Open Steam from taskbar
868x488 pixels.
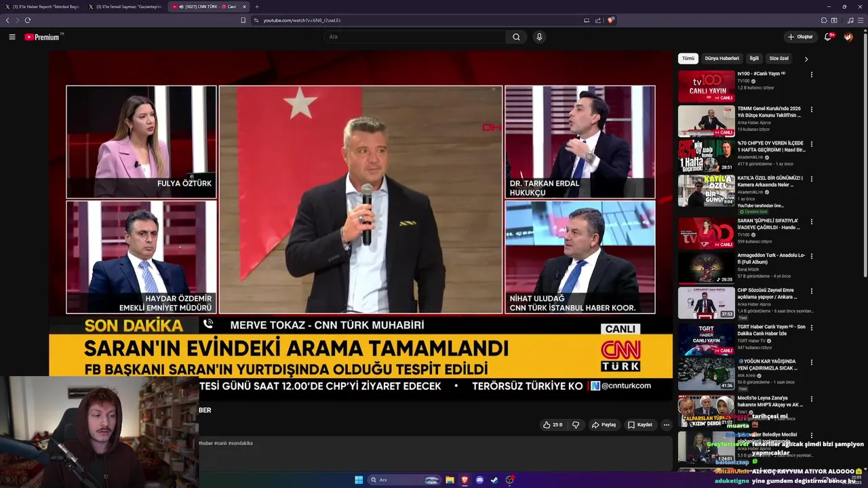[494, 480]
